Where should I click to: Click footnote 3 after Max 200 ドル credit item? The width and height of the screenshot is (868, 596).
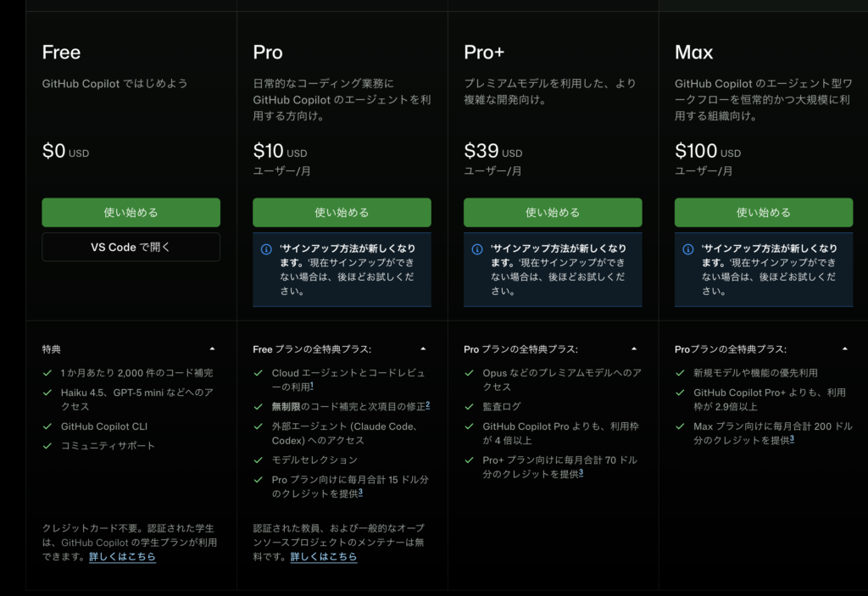pos(792,438)
